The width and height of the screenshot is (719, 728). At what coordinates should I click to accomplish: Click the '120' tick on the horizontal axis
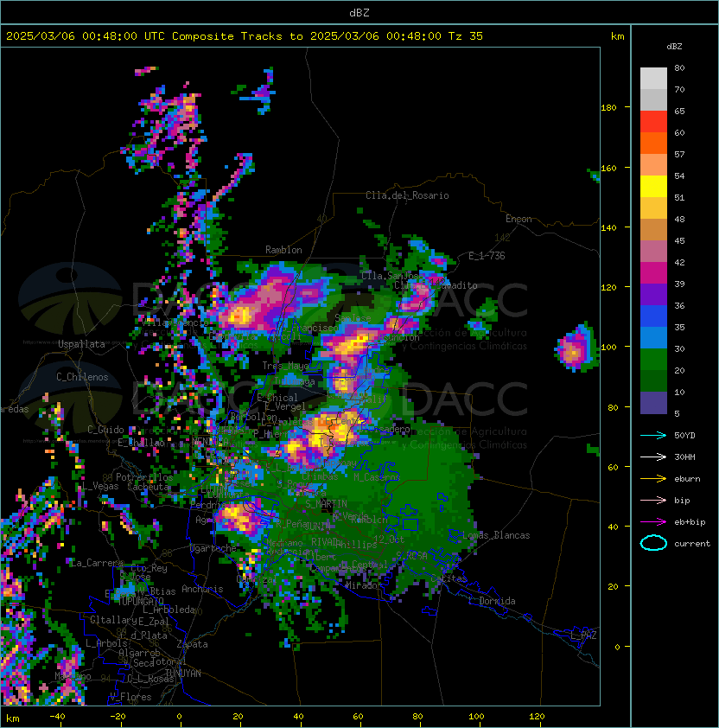tap(537, 717)
